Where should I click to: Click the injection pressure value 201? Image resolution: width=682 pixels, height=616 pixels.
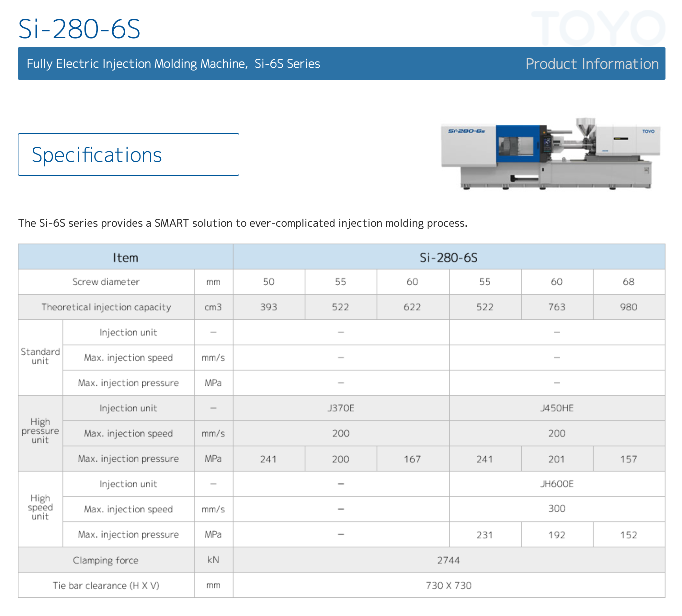click(556, 459)
